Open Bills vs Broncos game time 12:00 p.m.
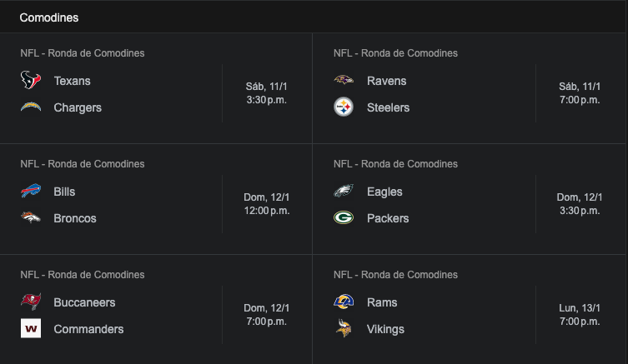Image resolution: width=628 pixels, height=364 pixels. point(267,211)
